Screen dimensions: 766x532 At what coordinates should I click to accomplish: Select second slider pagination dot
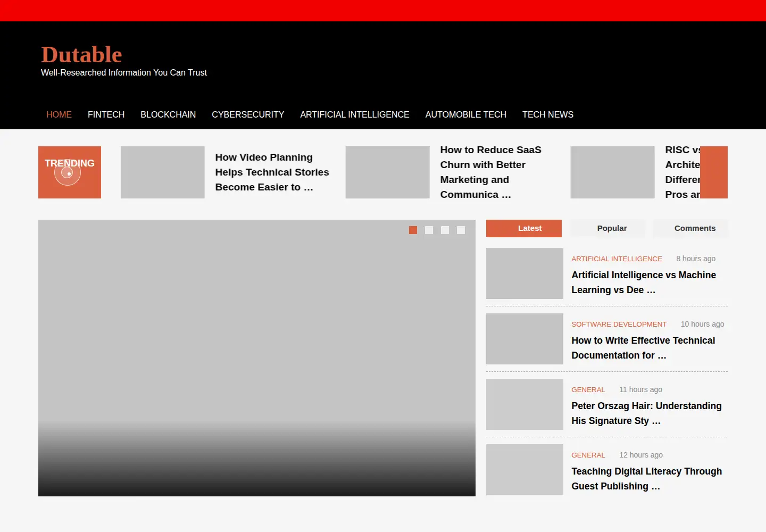429,230
